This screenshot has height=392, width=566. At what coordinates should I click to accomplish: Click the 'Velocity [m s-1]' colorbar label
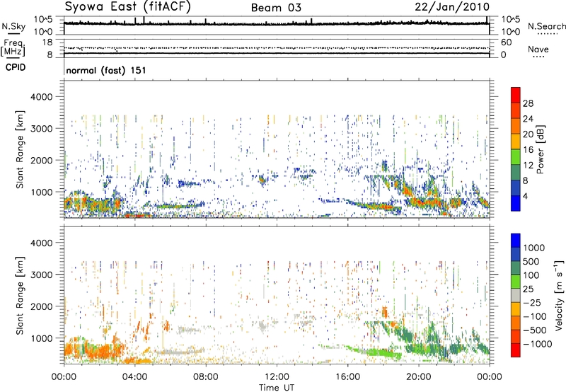coord(559,295)
